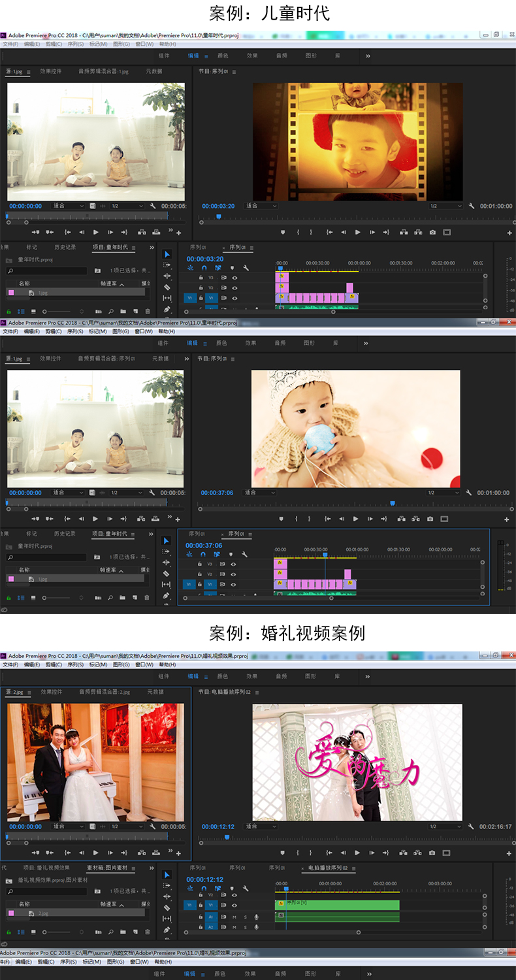This screenshot has height=980, width=516.
Task: Toggle V1 track eye in 婚礼视频效果 timeline
Action: (x=234, y=905)
